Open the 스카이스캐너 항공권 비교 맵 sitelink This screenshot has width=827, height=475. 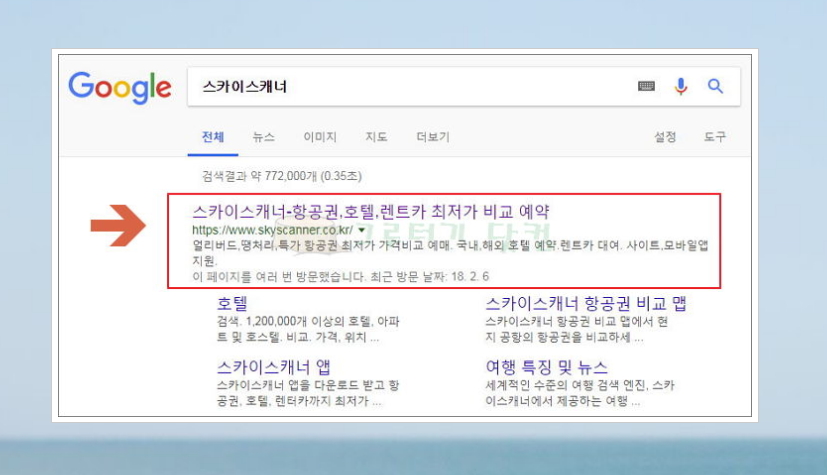click(585, 303)
